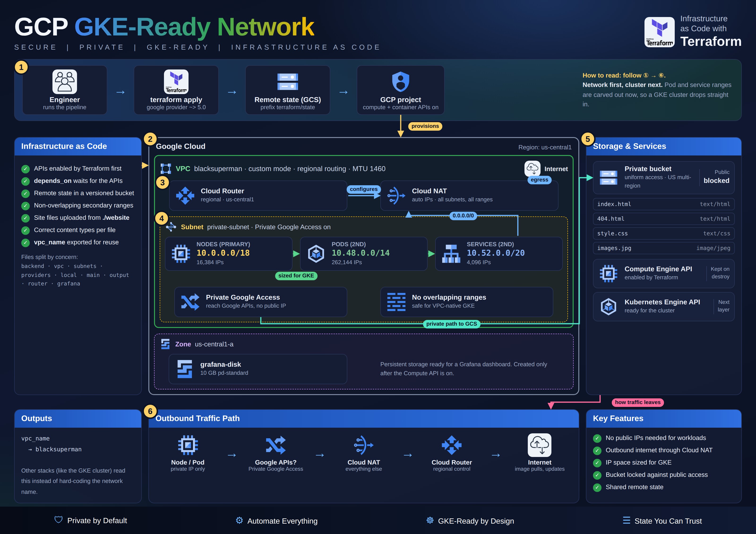Click the Remote state (GCS) storage icon
The height and width of the screenshot is (534, 756).
[288, 82]
